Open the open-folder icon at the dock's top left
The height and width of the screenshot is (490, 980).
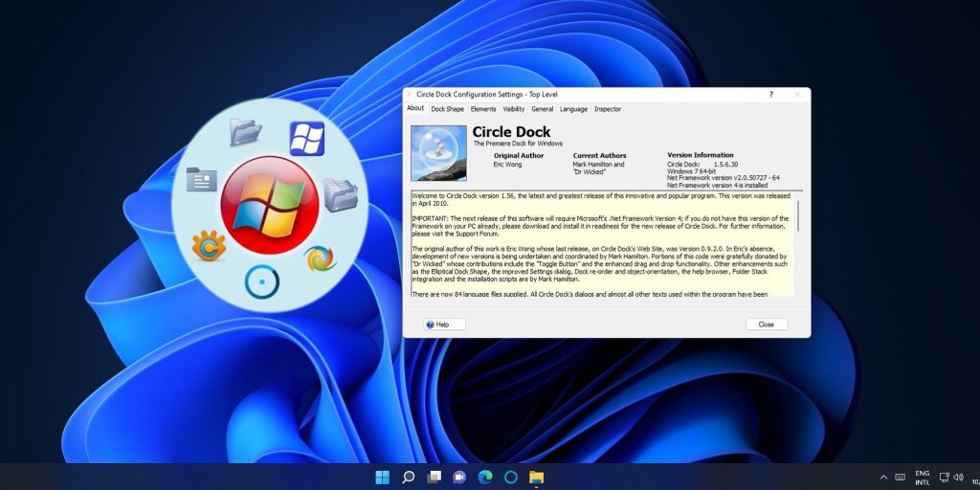coord(245,131)
